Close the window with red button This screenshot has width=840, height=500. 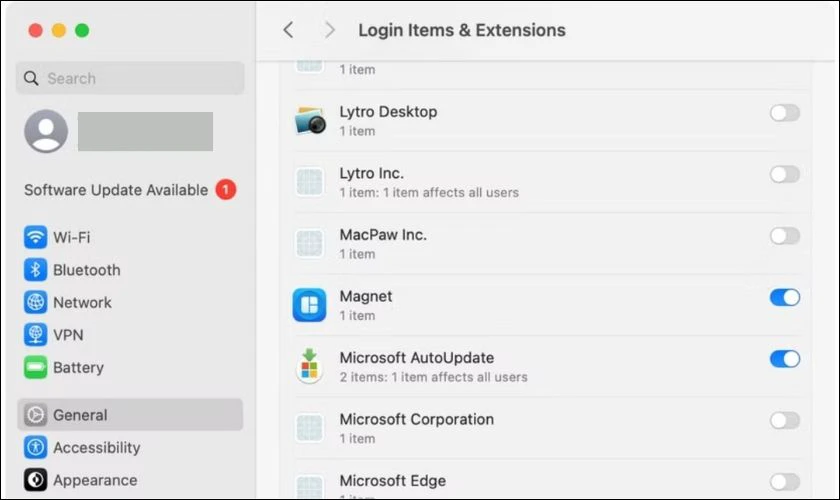tap(35, 30)
